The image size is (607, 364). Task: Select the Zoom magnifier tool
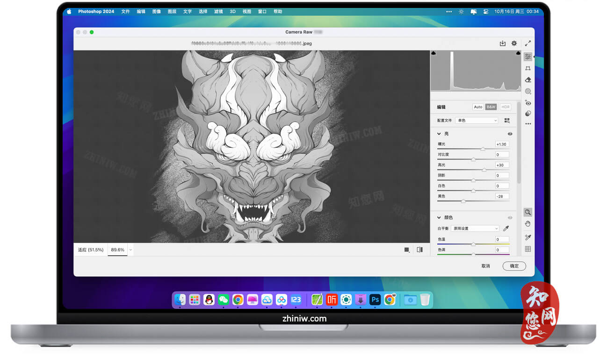point(528,212)
